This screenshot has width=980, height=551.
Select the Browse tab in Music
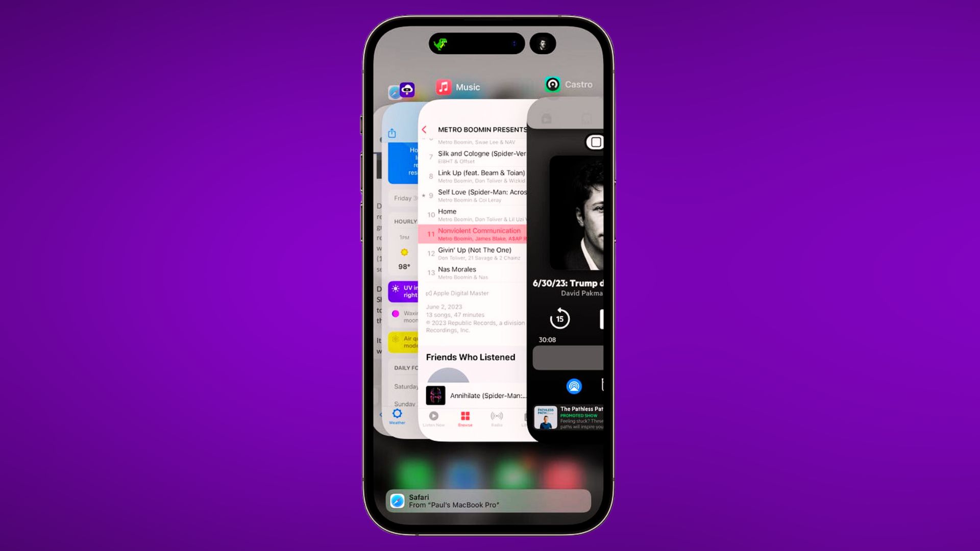tap(464, 417)
